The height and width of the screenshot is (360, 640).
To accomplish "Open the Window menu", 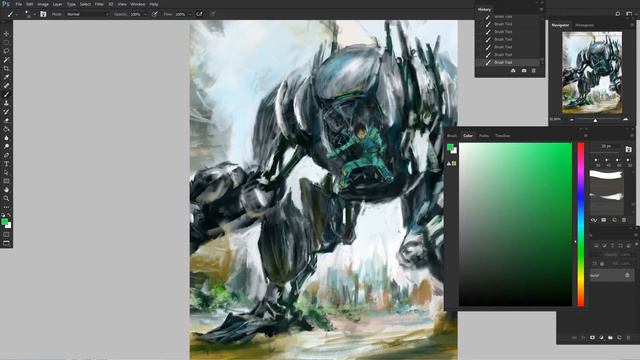I will (138, 4).
